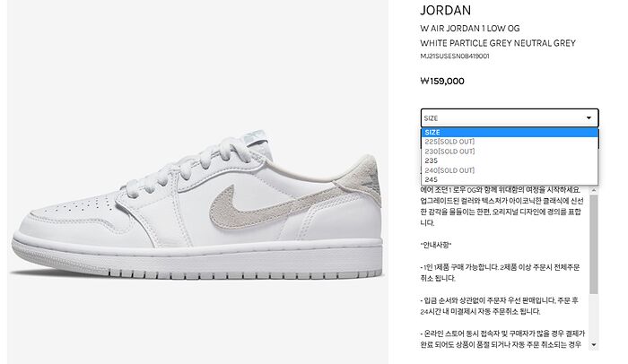The width and height of the screenshot is (628, 364).
Task: Select the highlighted SIZE placeholder option
Action: (510, 133)
